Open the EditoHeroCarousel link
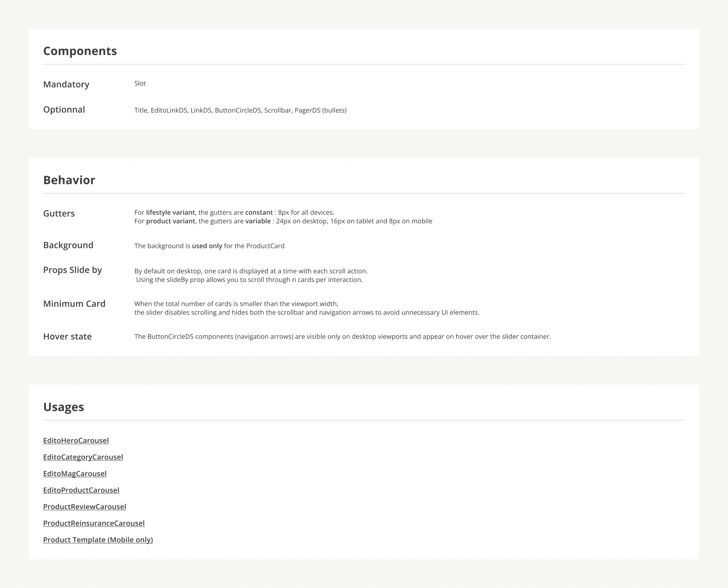This screenshot has width=728, height=588. (x=76, y=440)
